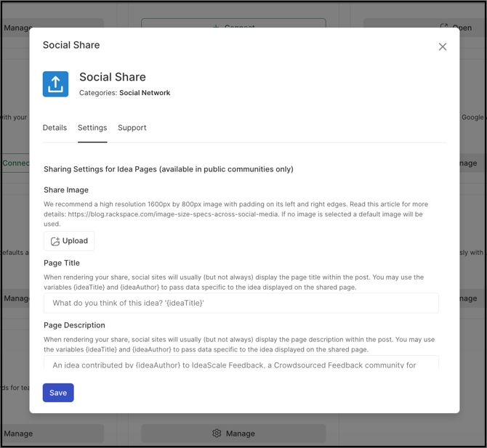The image size is (487, 448).
Task: Select the Settings tab
Action: point(92,128)
